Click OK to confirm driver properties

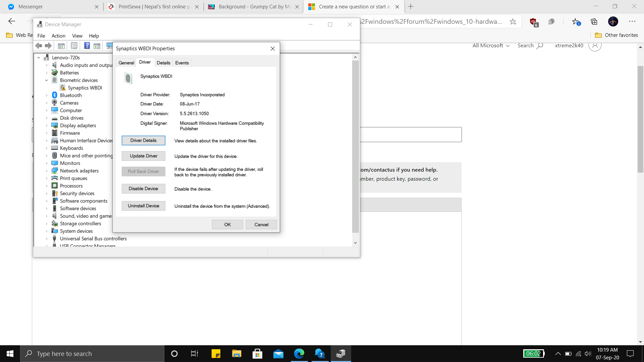pyautogui.click(x=227, y=225)
